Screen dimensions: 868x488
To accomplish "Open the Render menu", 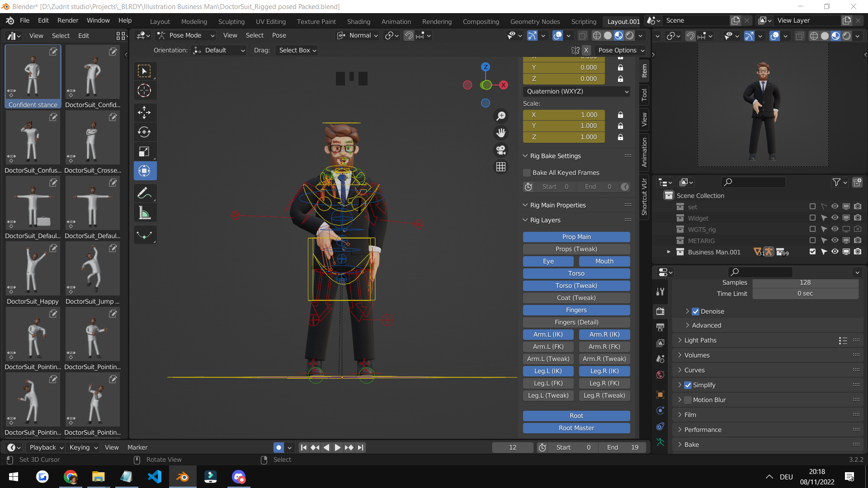I will click(68, 20).
